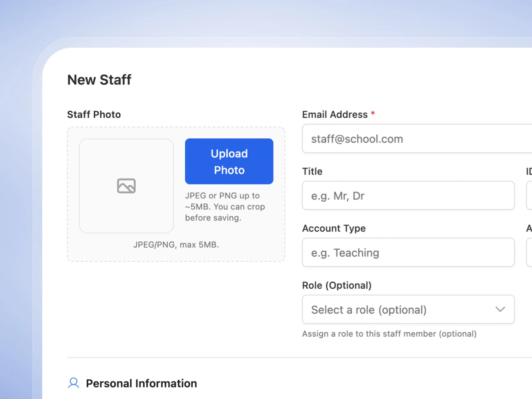
Task: Click into the Title text field
Action: tap(408, 196)
